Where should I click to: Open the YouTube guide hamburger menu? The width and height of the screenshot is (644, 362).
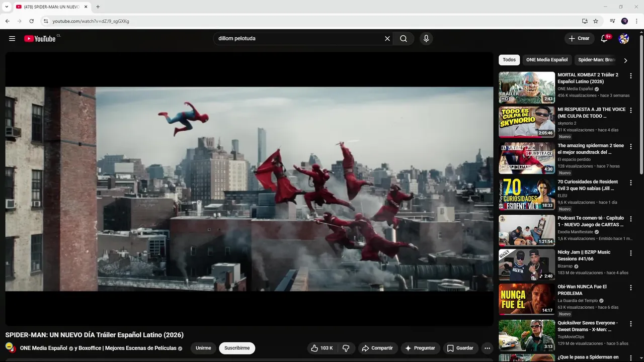pos(12,39)
